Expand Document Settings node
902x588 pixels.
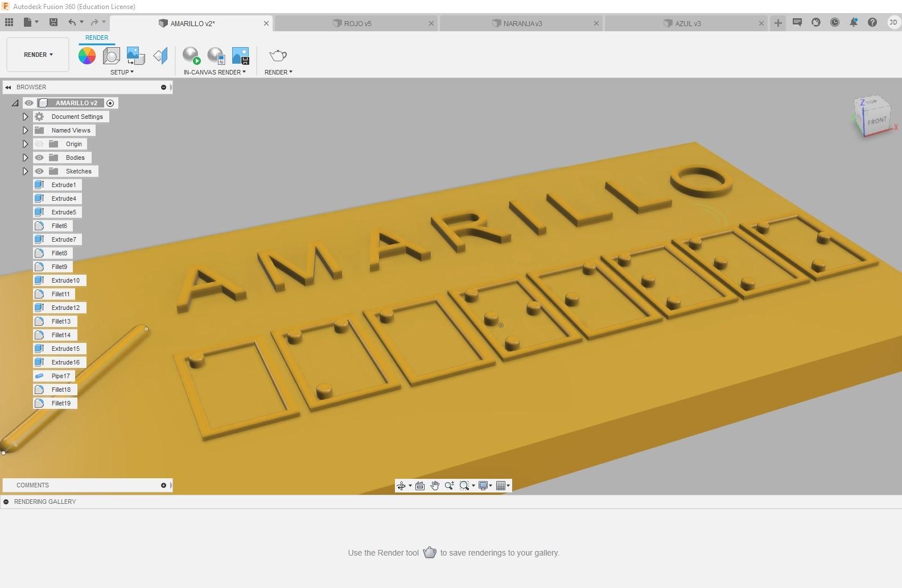[x=25, y=117]
